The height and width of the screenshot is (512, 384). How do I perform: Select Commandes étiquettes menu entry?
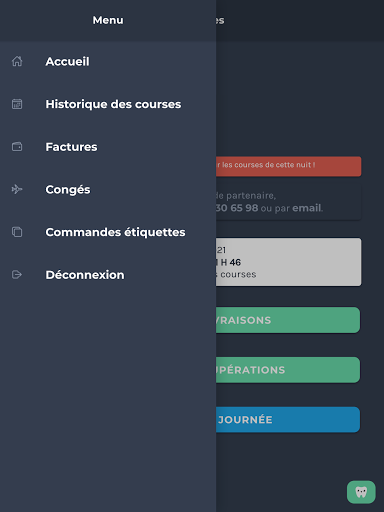click(x=108, y=232)
